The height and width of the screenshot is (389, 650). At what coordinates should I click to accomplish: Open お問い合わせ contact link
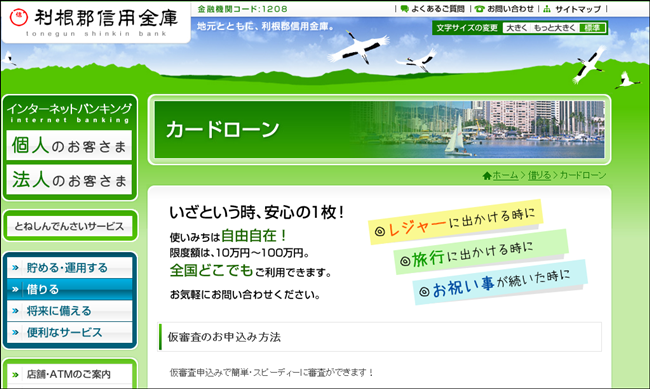[510, 9]
